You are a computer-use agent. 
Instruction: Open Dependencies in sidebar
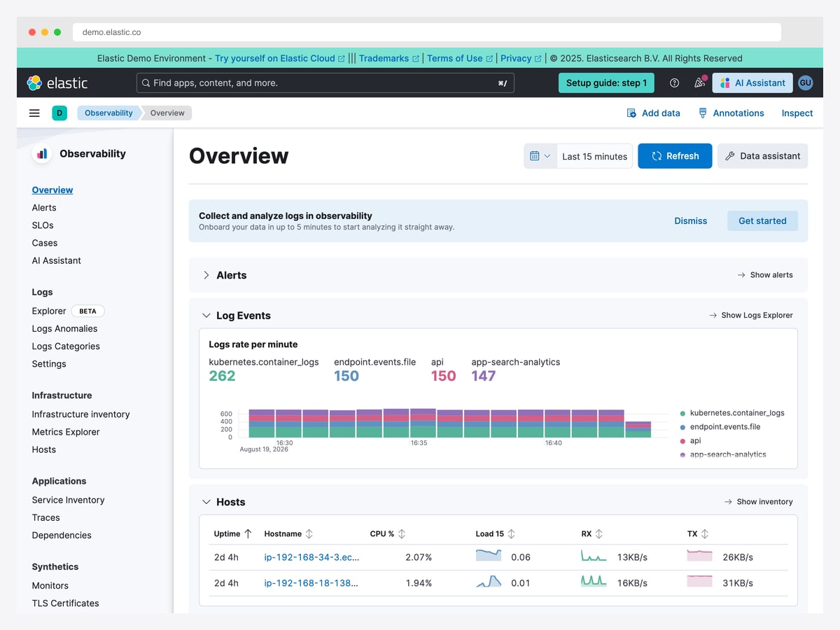pyautogui.click(x=62, y=535)
